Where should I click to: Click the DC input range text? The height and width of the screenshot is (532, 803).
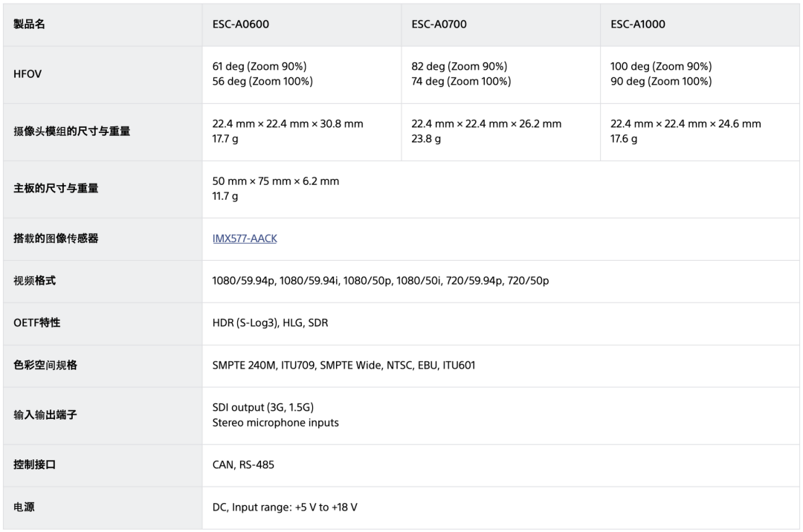[x=285, y=507]
